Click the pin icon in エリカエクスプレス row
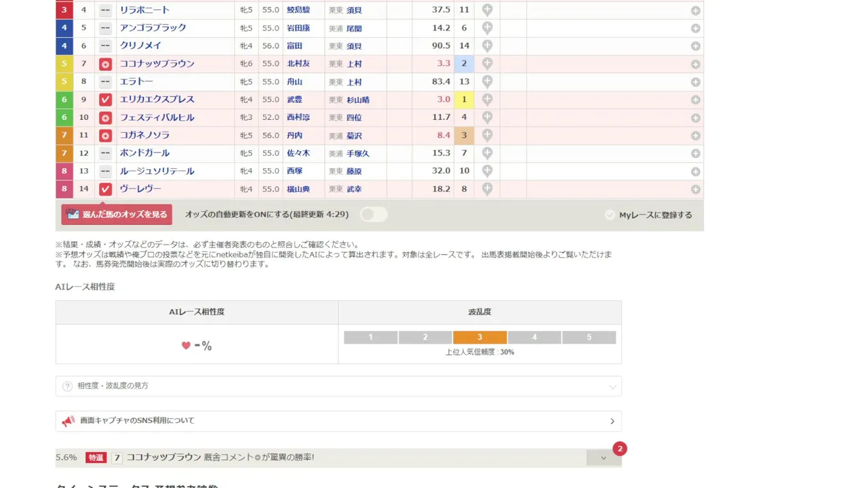This screenshot has height=488, width=868. pyautogui.click(x=487, y=100)
